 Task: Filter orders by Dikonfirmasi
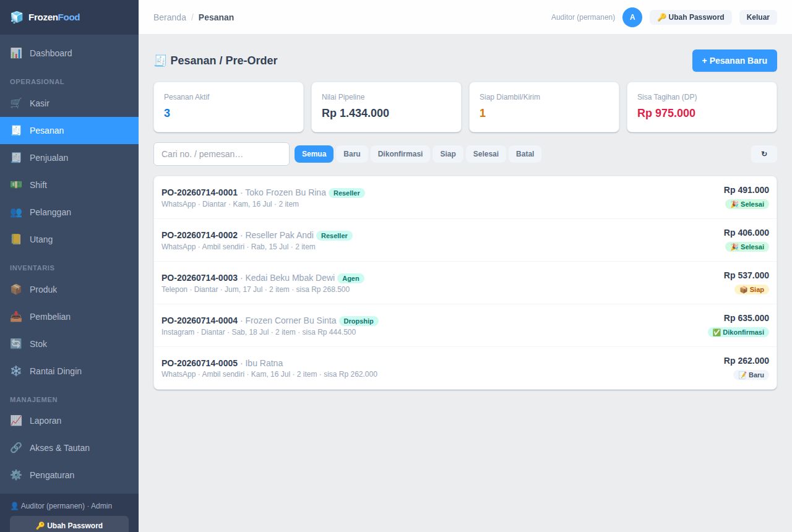[400, 154]
